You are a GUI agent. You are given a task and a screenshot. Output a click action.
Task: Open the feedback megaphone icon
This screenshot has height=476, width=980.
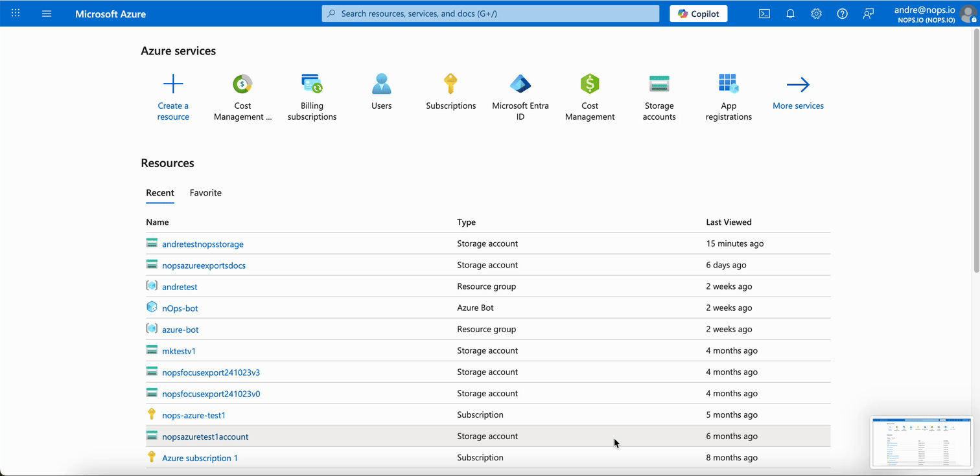coord(868,13)
